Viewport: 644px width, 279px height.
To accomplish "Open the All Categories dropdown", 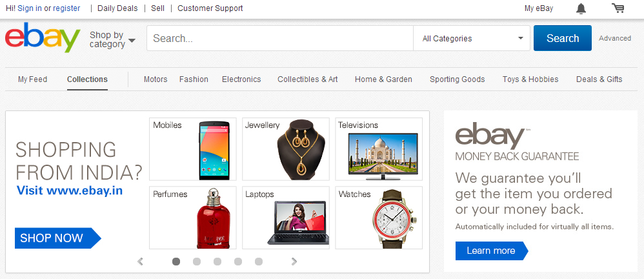I will [x=472, y=38].
